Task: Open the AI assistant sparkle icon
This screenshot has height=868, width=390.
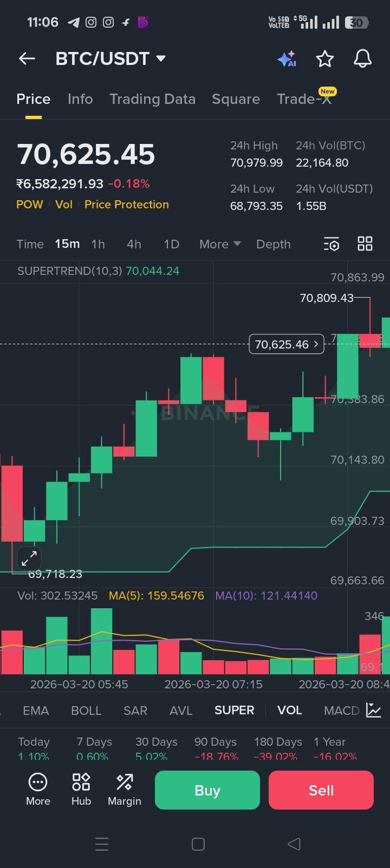Action: coord(287,58)
